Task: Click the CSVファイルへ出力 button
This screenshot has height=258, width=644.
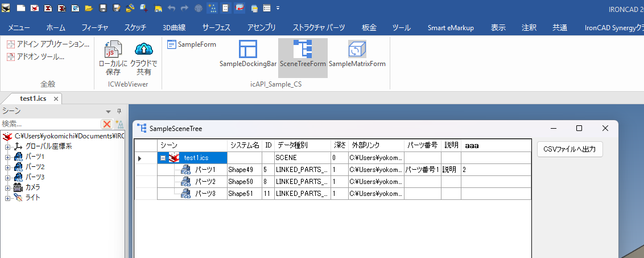Action: click(569, 149)
